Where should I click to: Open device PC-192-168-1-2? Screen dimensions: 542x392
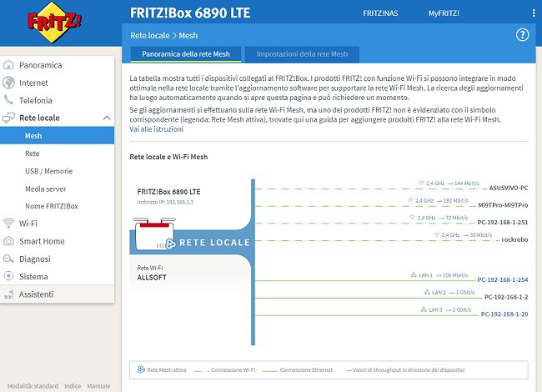pos(506,297)
